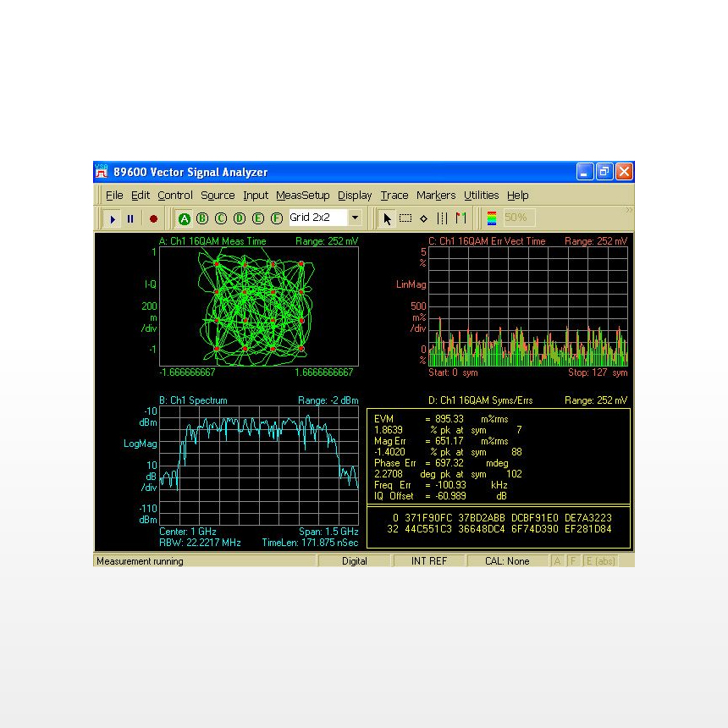
Task: Click the Phase Err value 697.32
Action: (449, 463)
